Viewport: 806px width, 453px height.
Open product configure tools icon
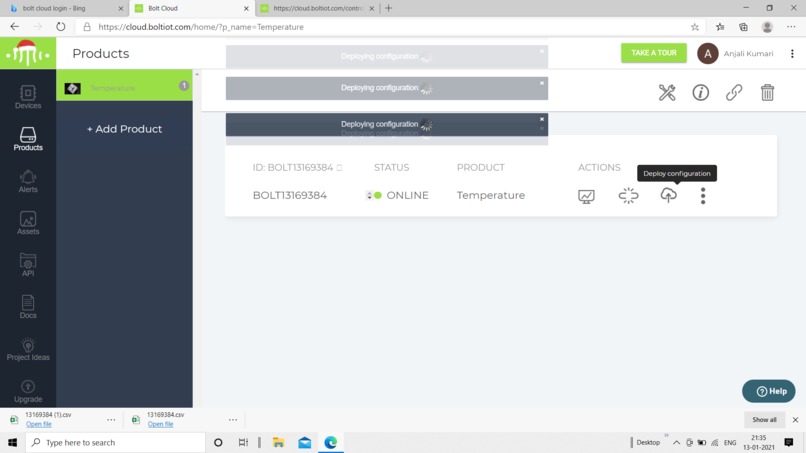667,93
